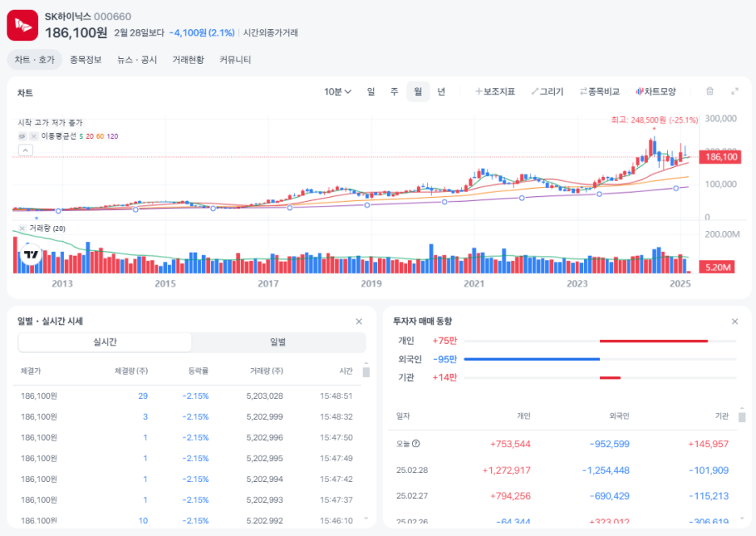The height and width of the screenshot is (536, 756).
Task: Collapse the indicator legend chevron
Action: tap(26, 150)
